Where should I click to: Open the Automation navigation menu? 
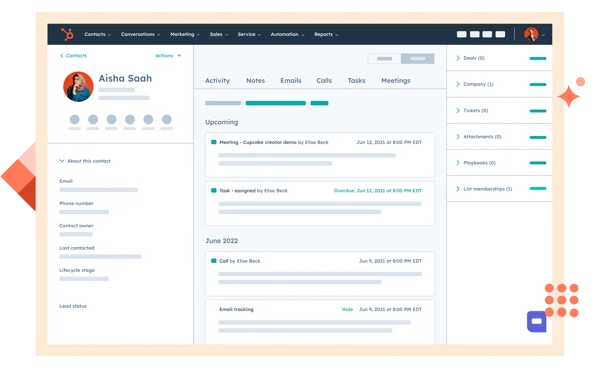[x=287, y=34]
